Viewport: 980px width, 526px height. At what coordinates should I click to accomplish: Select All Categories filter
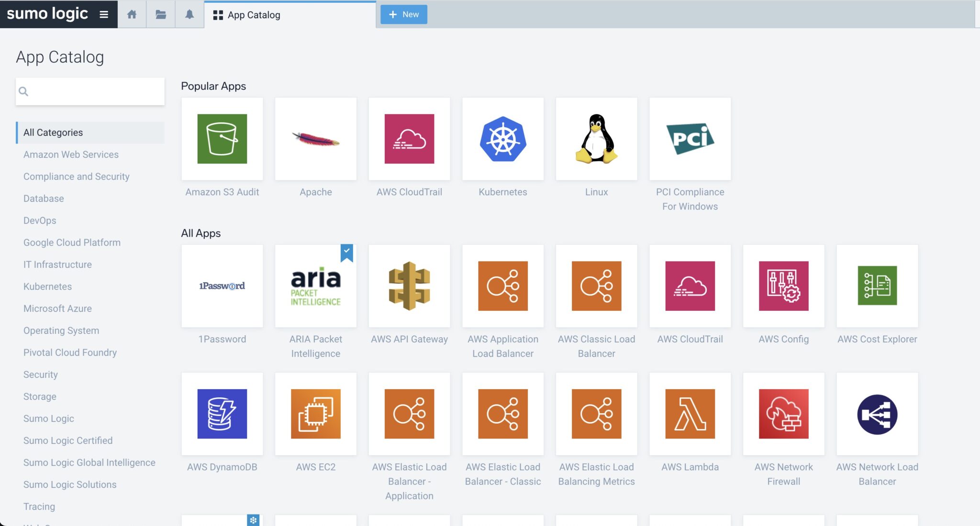click(x=53, y=132)
